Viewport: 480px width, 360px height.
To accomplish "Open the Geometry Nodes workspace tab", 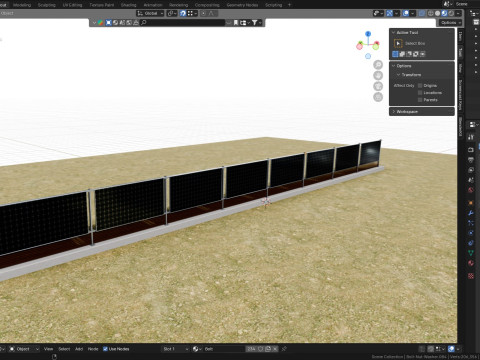I will 242,5.
